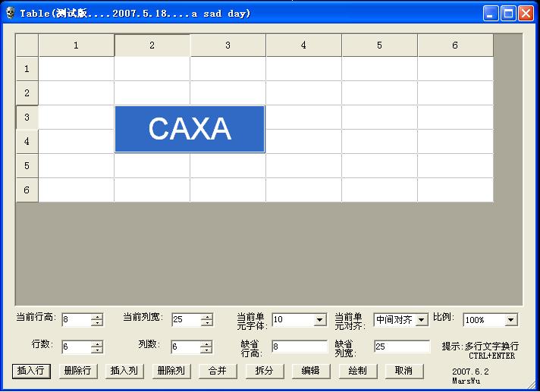Select column header 2
This screenshot has width=540, height=392.
point(152,45)
